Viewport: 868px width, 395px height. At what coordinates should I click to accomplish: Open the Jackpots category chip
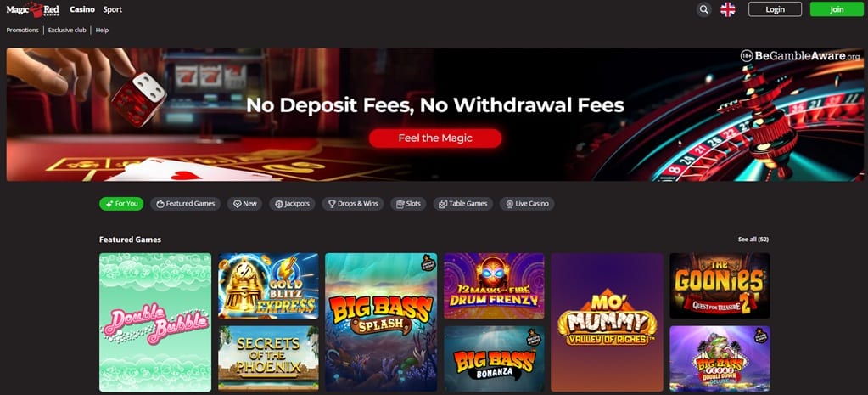[x=292, y=204]
